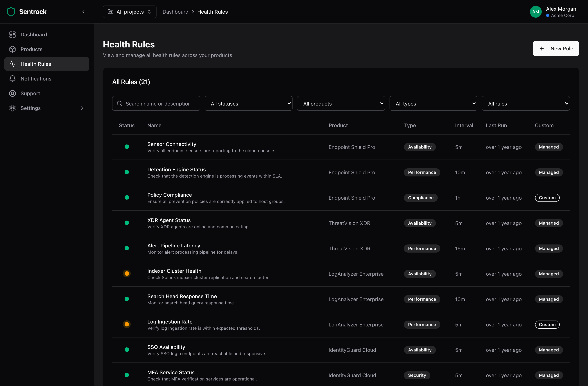Click the 15m interval on Alert Pipeline Latency
The image size is (588, 386).
(460, 249)
